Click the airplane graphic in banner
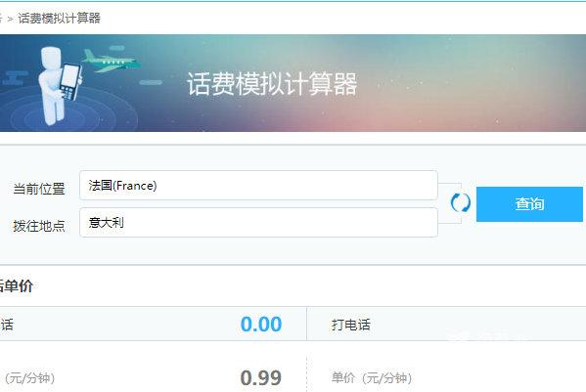Image resolution: width=586 pixels, height=392 pixels. 111,61
